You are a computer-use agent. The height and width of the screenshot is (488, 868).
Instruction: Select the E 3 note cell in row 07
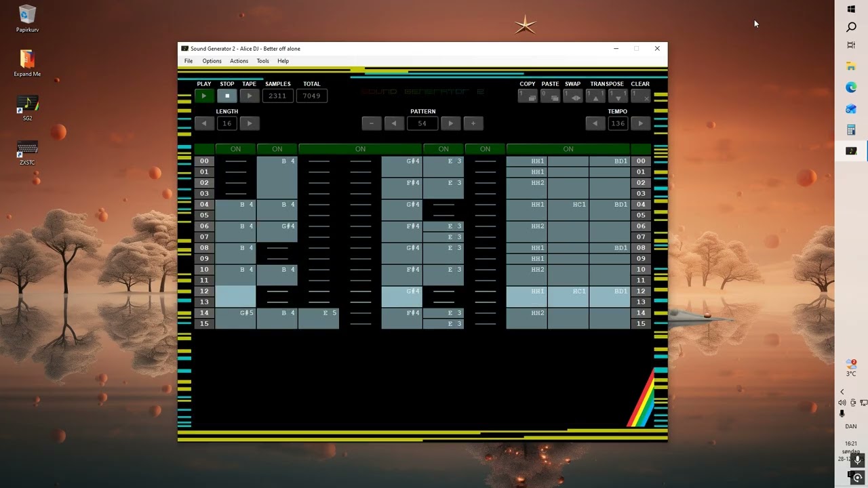point(443,237)
